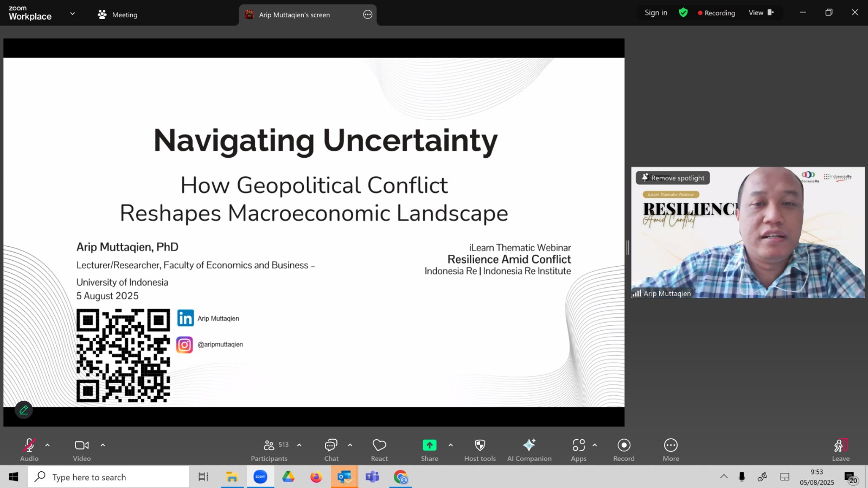The height and width of the screenshot is (488, 868).
Task: Open the Zoom Workplace dropdown arrow
Action: tap(73, 14)
